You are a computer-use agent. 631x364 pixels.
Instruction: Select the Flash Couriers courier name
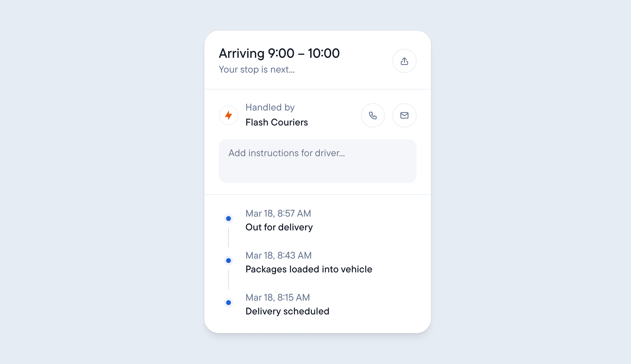[x=277, y=122]
